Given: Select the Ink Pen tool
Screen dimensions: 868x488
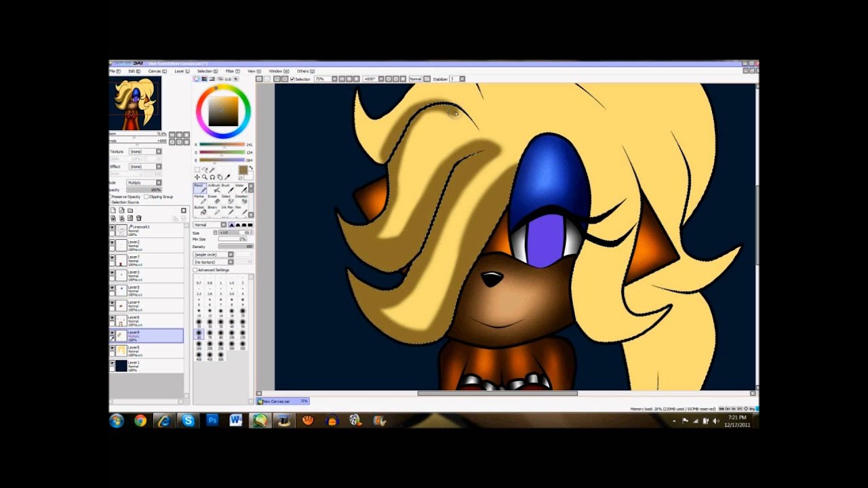Looking at the screenshot, I should [228, 211].
